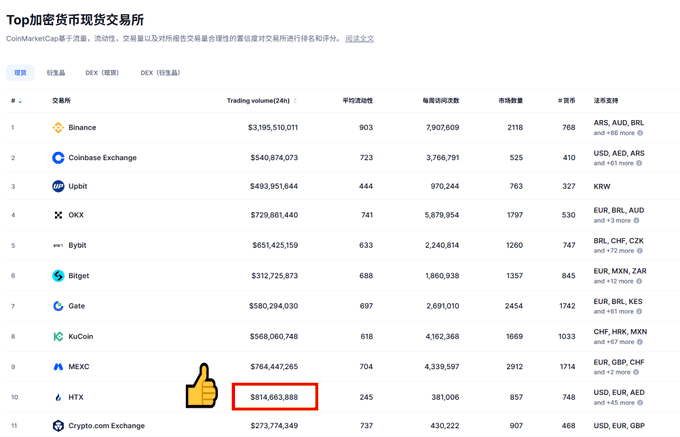Open the Bitget exchange name link
The height and width of the screenshot is (437, 680).
pos(78,276)
